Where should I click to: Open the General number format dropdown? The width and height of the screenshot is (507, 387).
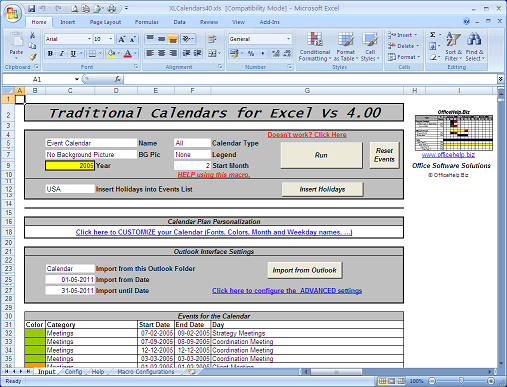[288, 39]
